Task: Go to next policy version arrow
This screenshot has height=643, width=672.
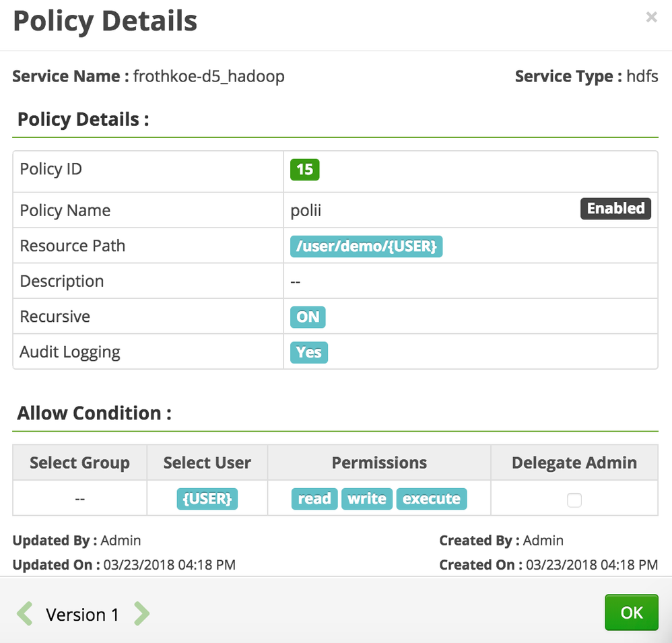Action: point(141,613)
